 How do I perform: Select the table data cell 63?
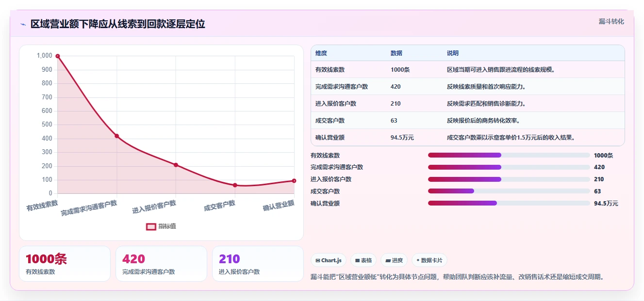click(394, 121)
